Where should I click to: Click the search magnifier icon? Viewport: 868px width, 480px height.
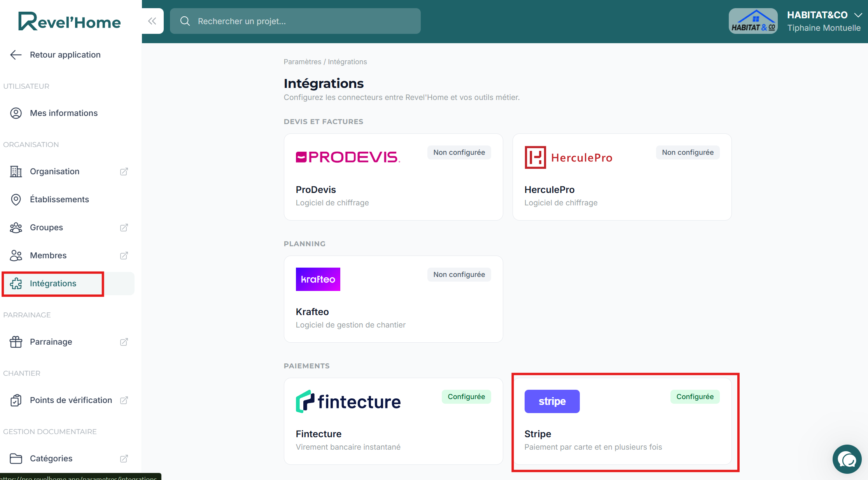185,21
